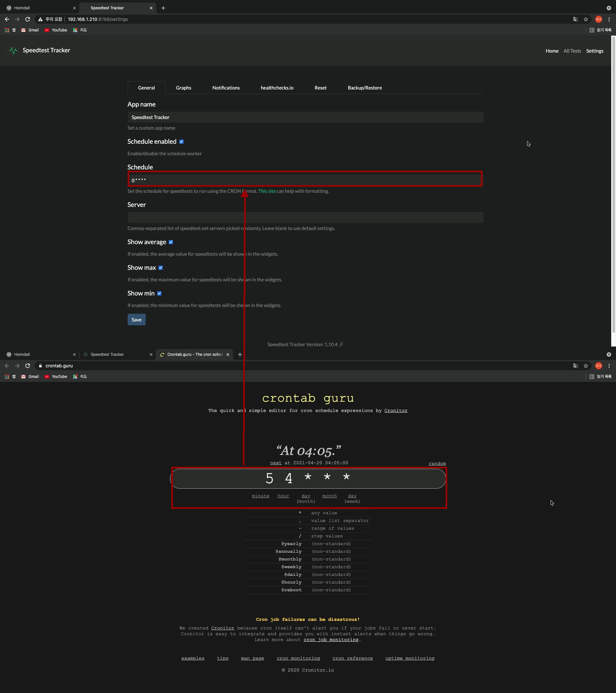Image resolution: width=616 pixels, height=693 pixels.
Task: Bookmark the settings page with star icon
Action: click(586, 19)
